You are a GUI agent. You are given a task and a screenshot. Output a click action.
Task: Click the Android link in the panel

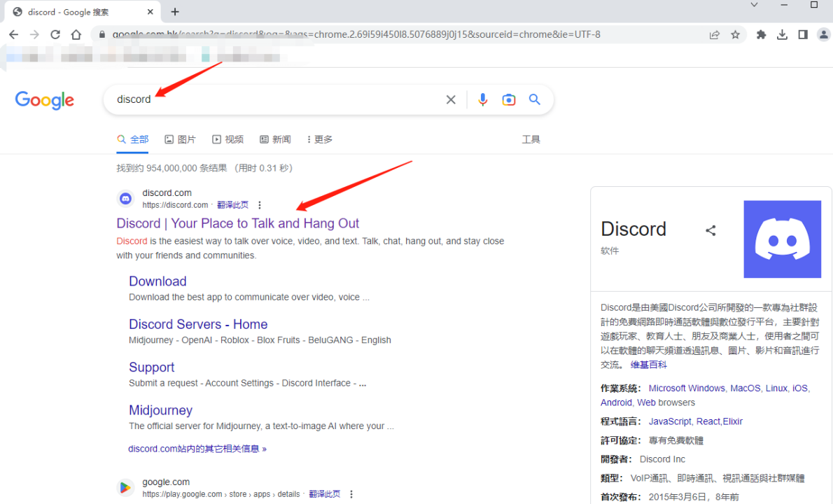[x=616, y=402]
